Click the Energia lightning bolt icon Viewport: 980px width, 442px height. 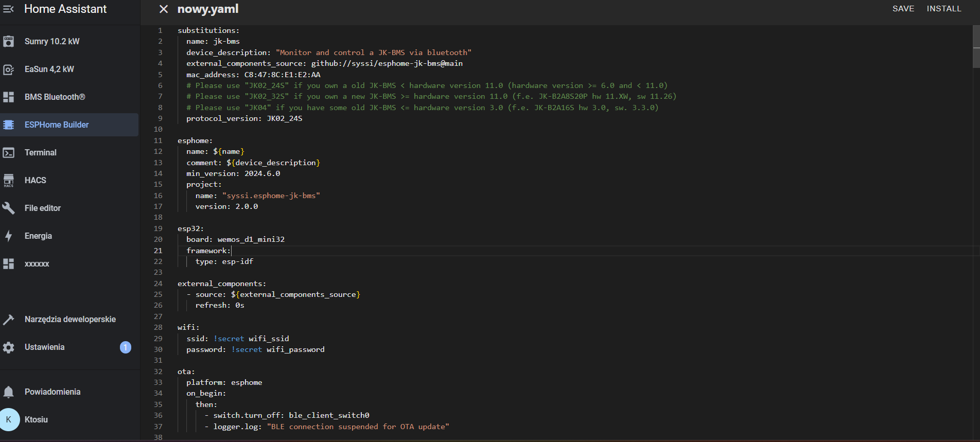[x=8, y=236]
